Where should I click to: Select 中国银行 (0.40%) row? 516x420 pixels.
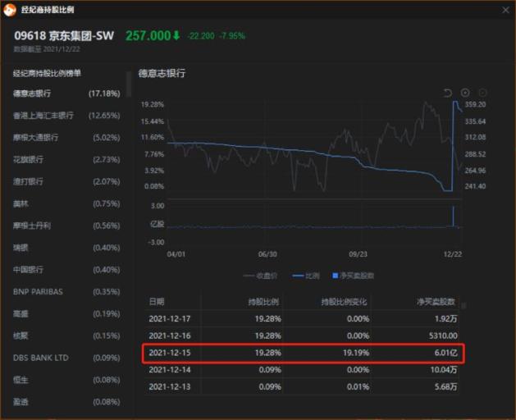pos(66,270)
